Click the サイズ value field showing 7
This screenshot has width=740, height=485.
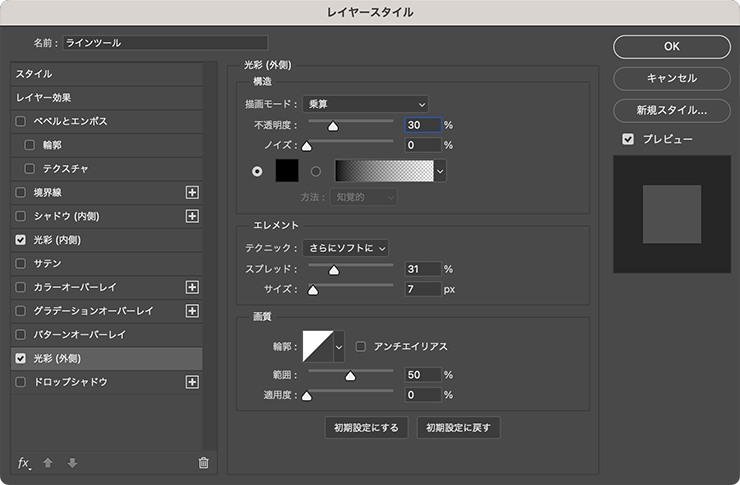point(423,289)
